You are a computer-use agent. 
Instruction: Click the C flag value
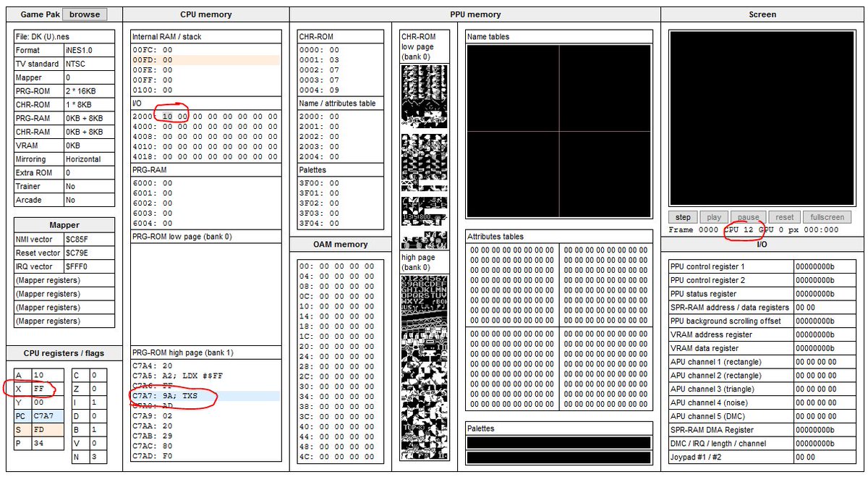coord(98,374)
